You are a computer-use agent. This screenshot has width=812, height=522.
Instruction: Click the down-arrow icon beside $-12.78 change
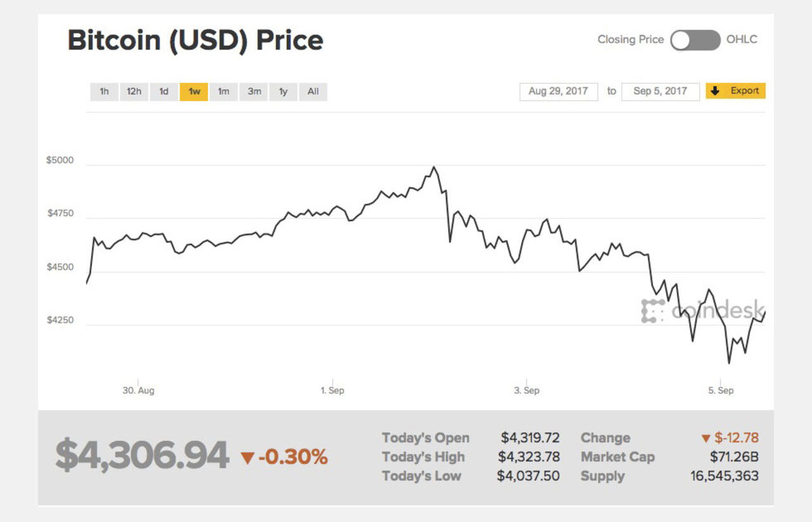706,438
